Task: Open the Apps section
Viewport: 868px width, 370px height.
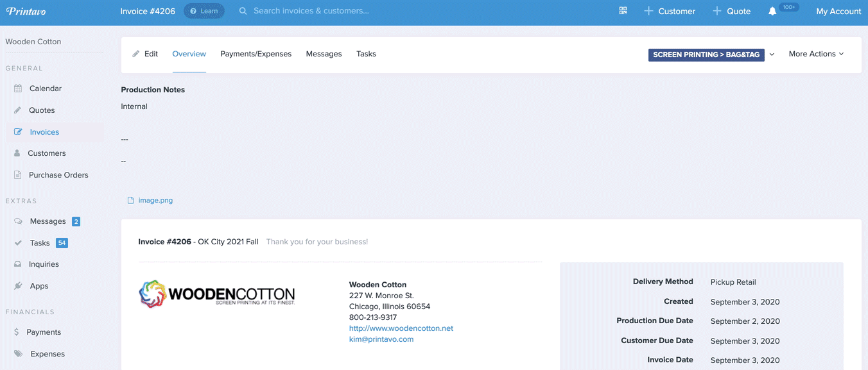Action: (39, 286)
